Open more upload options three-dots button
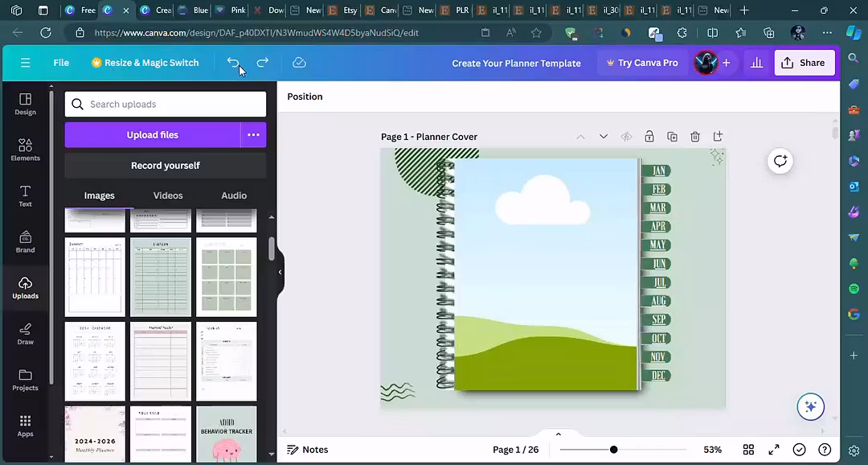This screenshot has width=868, height=465. tap(253, 135)
